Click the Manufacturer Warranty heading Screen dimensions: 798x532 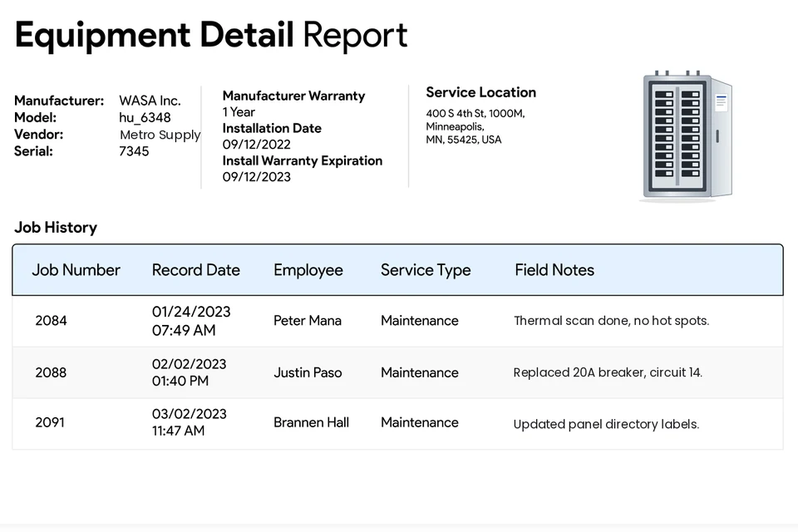(293, 96)
